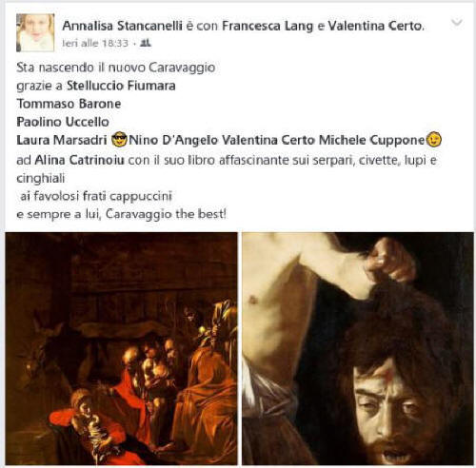Open Francesca Lang's tagged profile
Image resolution: width=476 pixels, height=468 pixels.
268,26
